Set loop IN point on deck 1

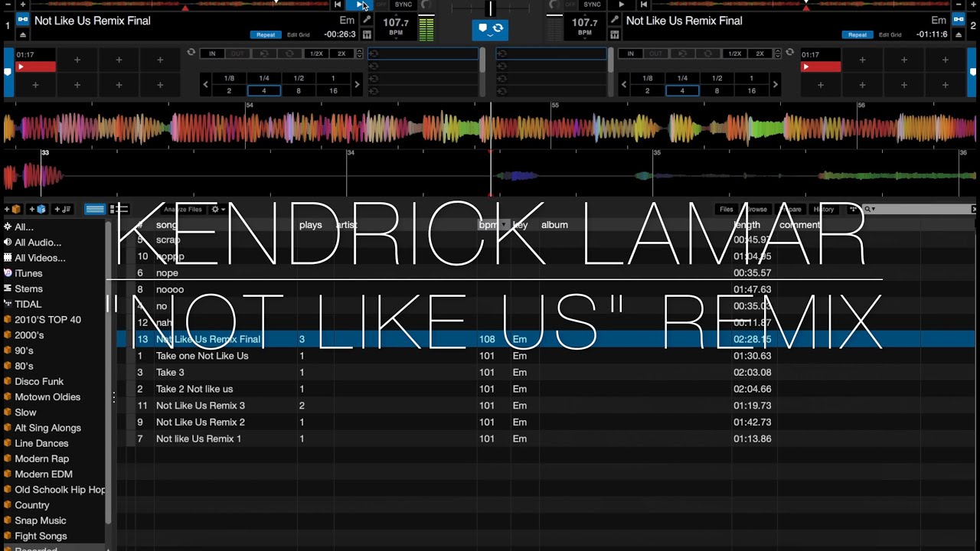point(212,54)
